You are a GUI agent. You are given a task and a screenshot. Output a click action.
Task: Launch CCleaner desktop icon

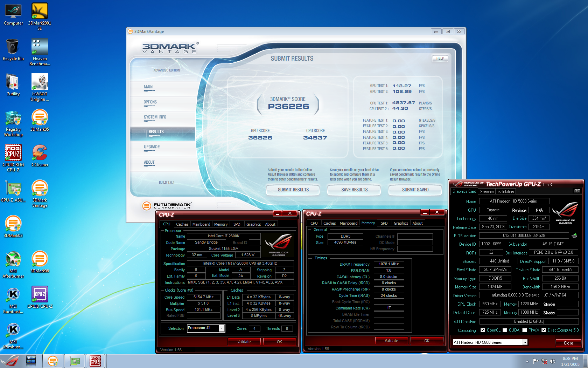point(40,156)
